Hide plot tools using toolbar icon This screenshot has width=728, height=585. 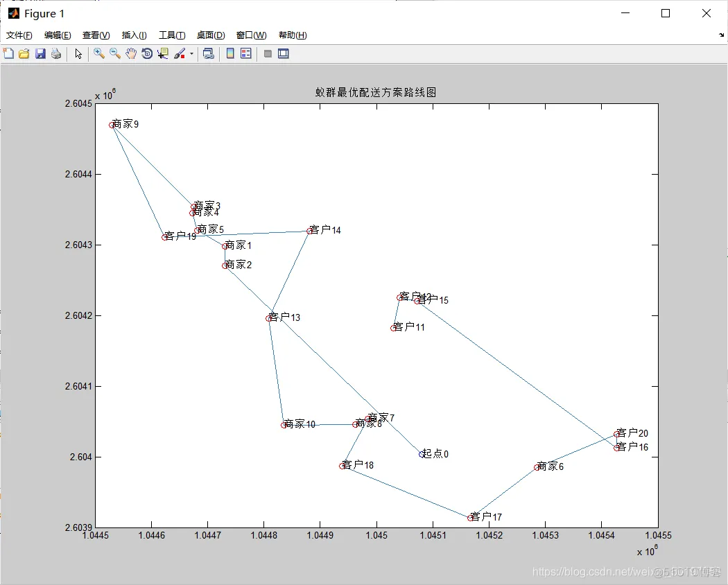[x=268, y=53]
